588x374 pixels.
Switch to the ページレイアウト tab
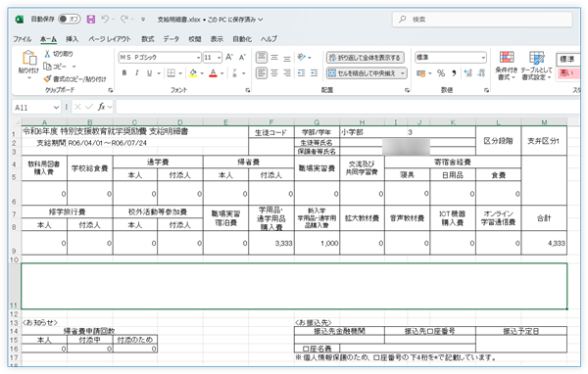110,39
